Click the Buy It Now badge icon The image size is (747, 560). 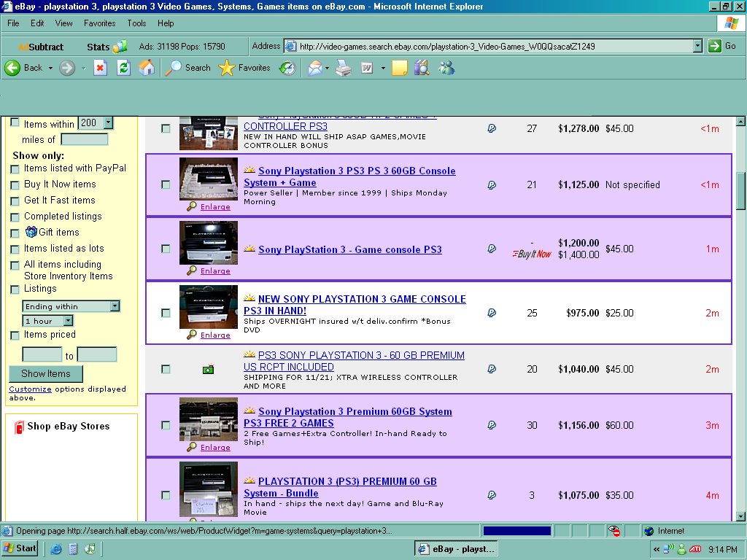pos(532,254)
